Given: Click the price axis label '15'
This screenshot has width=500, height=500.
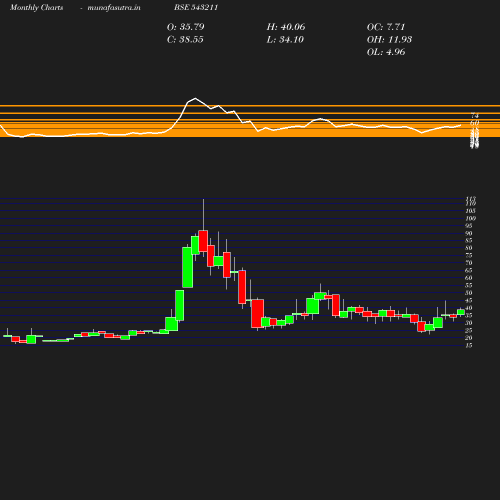Looking at the screenshot, I should (469, 345).
